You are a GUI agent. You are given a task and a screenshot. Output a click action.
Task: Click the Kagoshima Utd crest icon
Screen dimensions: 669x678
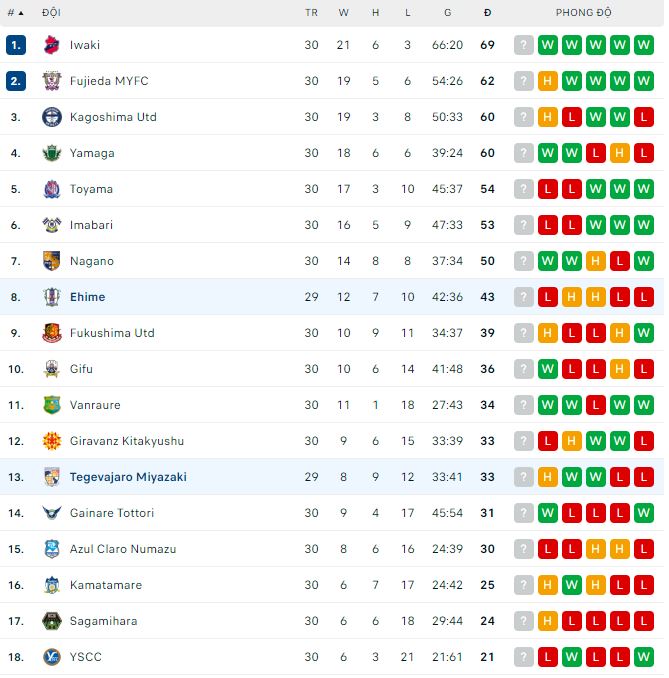(52, 117)
